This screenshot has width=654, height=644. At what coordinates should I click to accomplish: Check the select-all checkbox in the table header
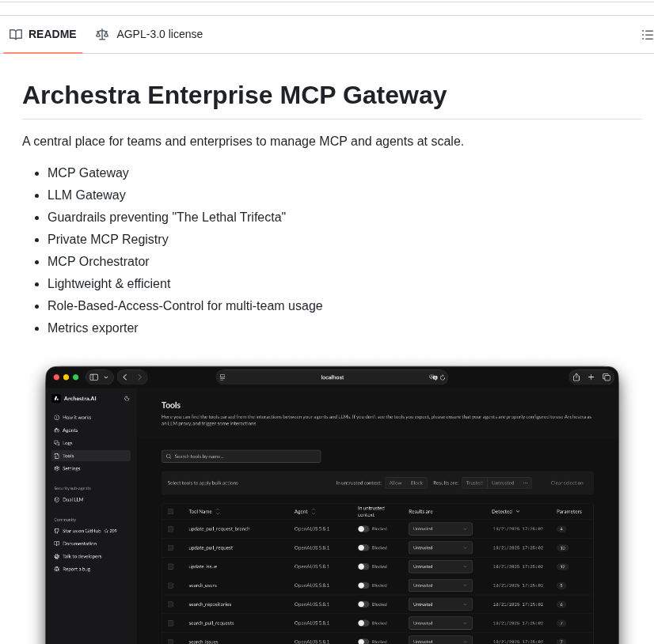click(x=170, y=511)
